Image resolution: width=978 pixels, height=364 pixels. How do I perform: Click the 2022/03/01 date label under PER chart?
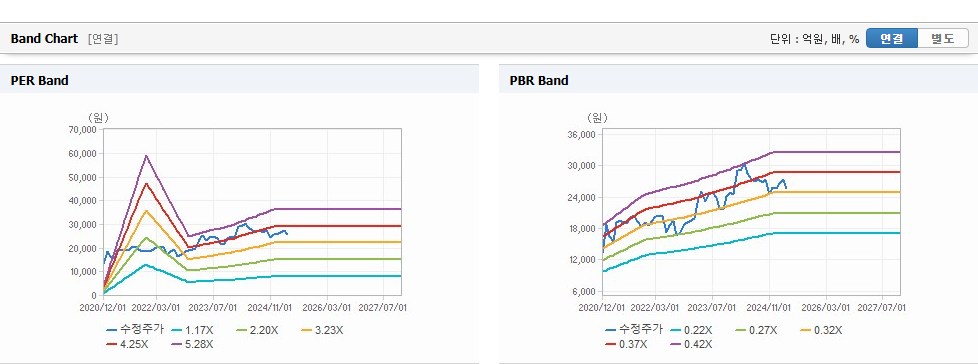pyautogui.click(x=156, y=307)
